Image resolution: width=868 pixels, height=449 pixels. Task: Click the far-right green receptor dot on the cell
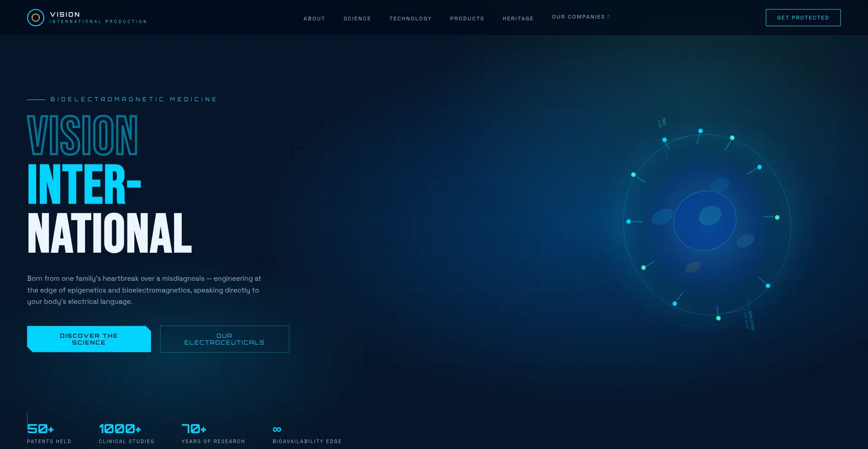click(777, 217)
